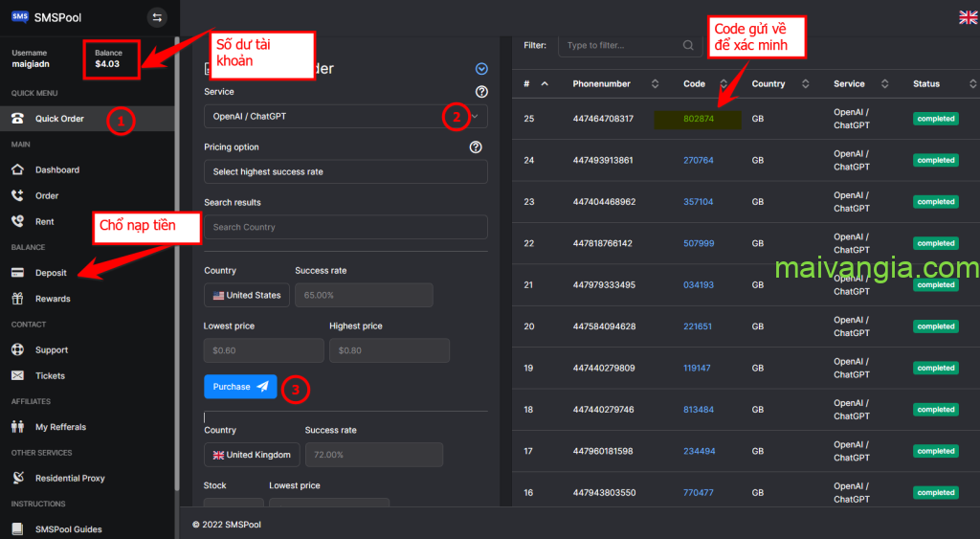Open language selector UK flag
This screenshot has width=980, height=539.
(x=969, y=17)
